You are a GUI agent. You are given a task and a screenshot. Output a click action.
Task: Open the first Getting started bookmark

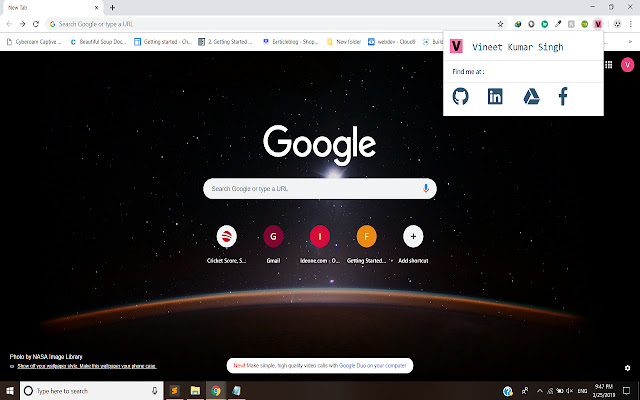pyautogui.click(x=162, y=42)
